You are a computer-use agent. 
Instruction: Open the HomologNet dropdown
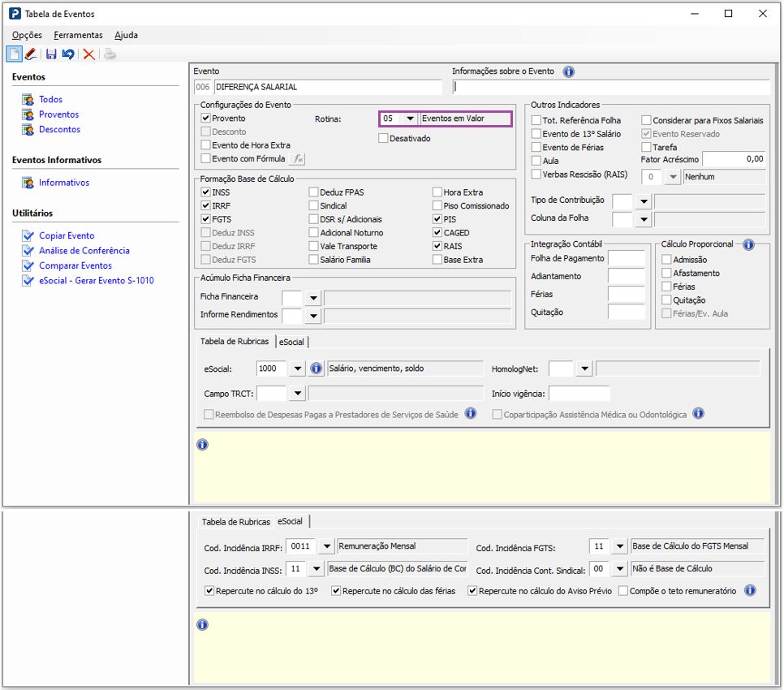[584, 369]
